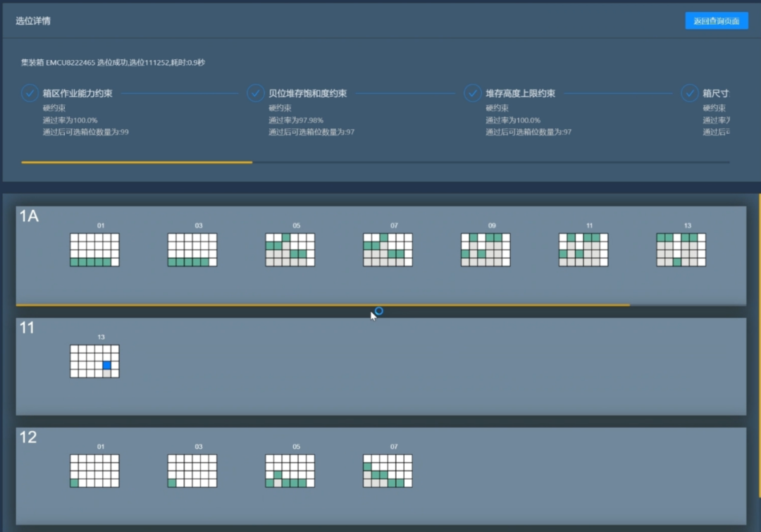This screenshot has width=761, height=532.
Task: Click 通过率为100.0% under 堆存高度上限约束
Action: (513, 120)
